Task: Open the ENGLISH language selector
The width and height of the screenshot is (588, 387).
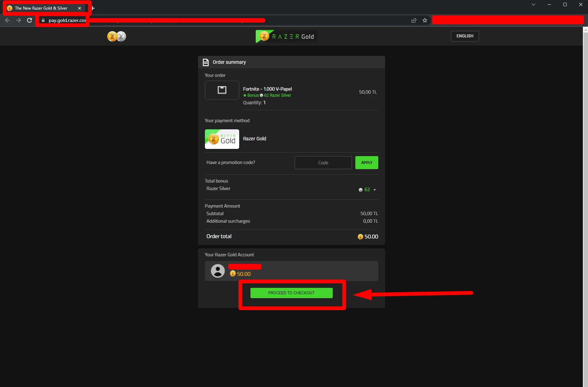Action: [465, 36]
